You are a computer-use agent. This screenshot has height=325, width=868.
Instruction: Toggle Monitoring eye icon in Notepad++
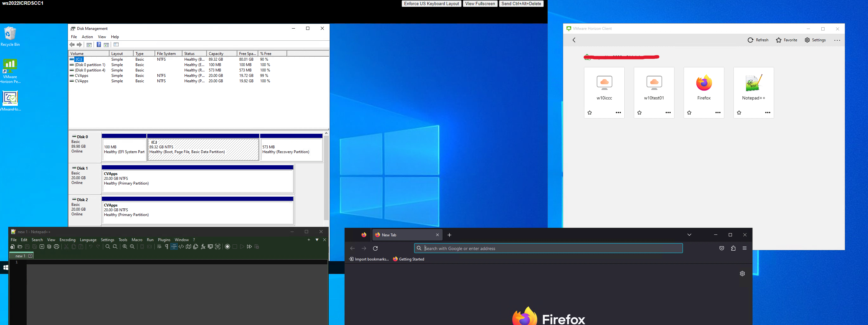pyautogui.click(x=218, y=247)
